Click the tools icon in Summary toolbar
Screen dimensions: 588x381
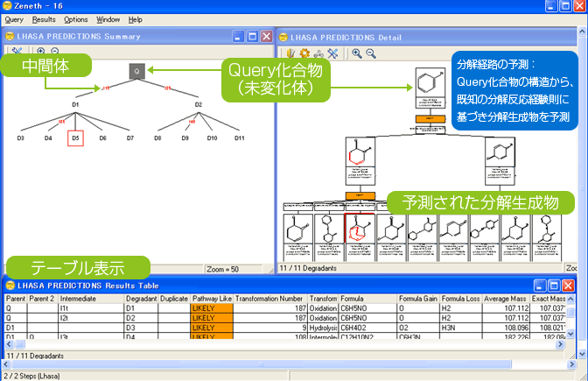17,51
